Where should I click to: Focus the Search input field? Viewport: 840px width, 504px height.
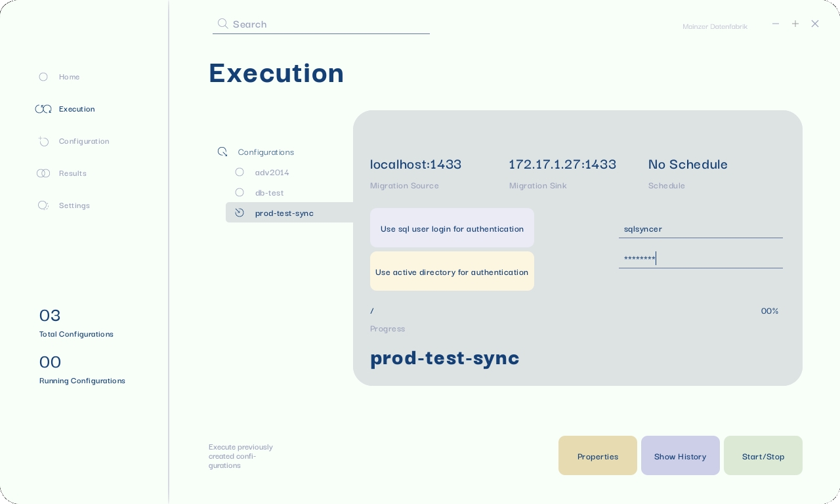tap(321, 24)
